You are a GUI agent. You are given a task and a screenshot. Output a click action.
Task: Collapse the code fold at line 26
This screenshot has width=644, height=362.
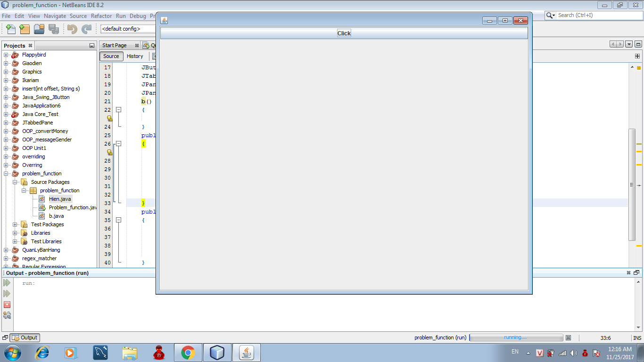click(119, 143)
